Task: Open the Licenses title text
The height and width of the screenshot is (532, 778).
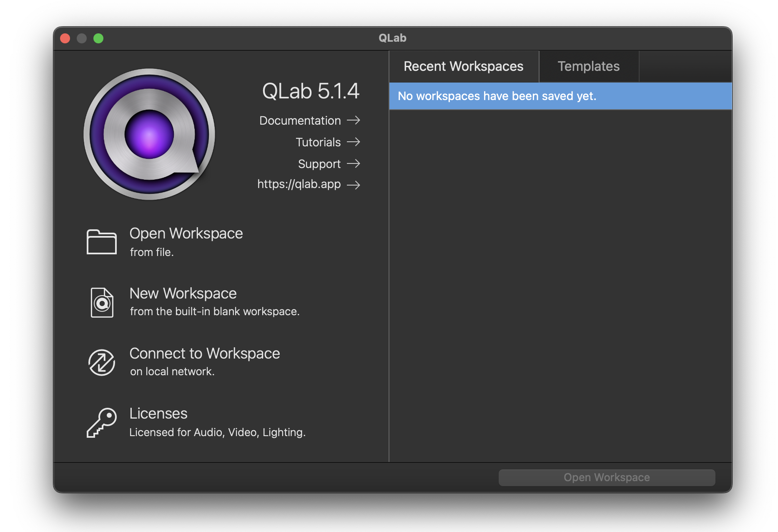Action: point(158,414)
